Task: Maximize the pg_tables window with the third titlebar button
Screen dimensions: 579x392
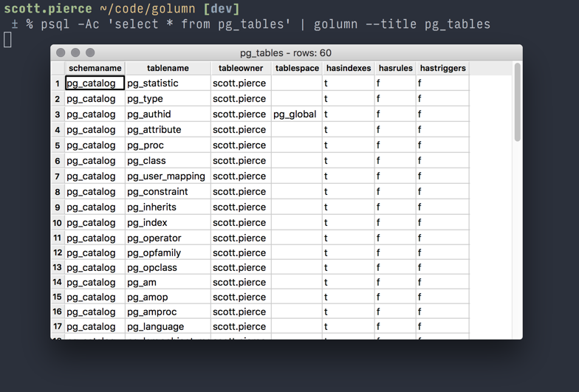Action: pyautogui.click(x=90, y=53)
